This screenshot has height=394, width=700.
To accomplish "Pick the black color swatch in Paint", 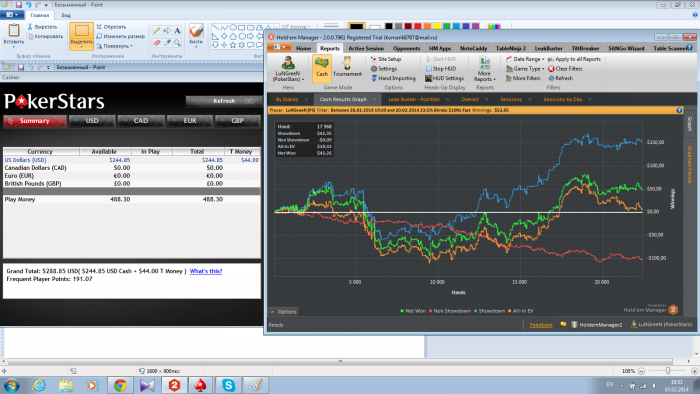I will coord(389,26).
